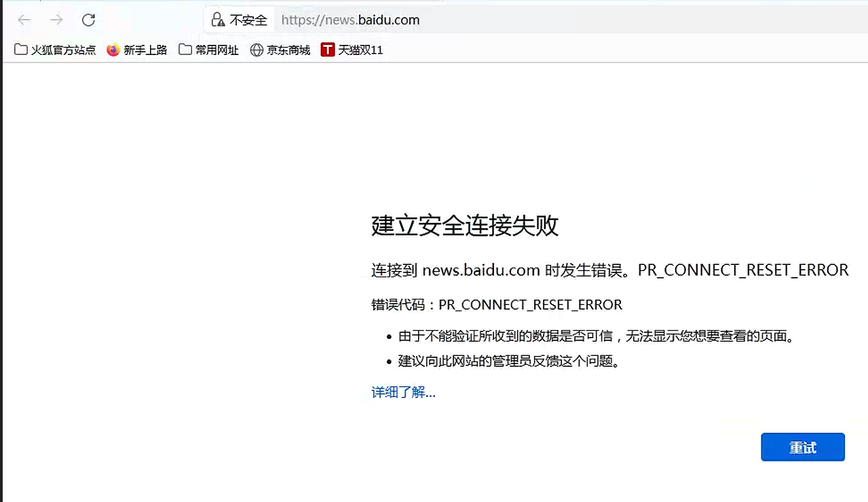The width and height of the screenshot is (868, 502).
Task: Open the 火狐官方站点 bookmark folder
Action: 55,50
